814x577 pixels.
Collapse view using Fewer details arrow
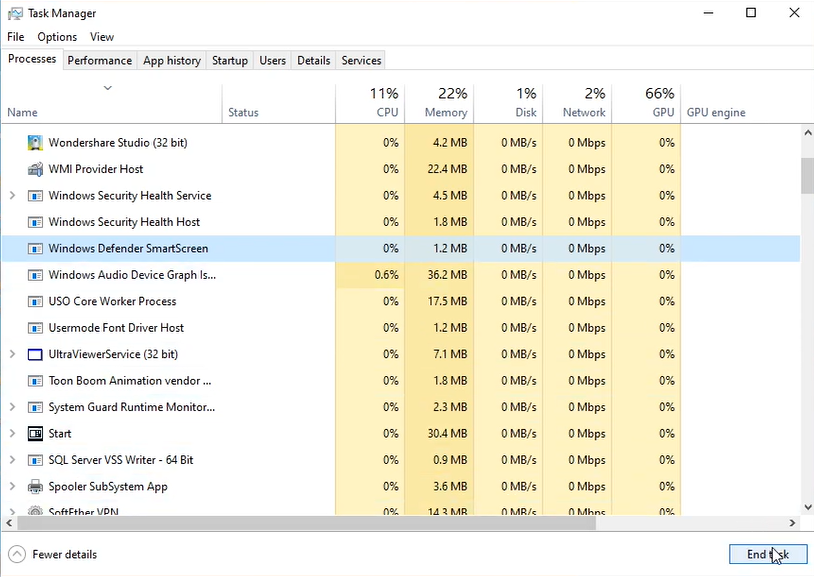16,554
